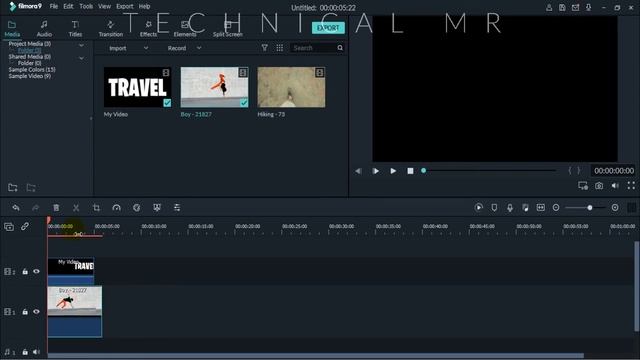Split clip with scissors icon
The image size is (640, 360).
pyautogui.click(x=76, y=208)
